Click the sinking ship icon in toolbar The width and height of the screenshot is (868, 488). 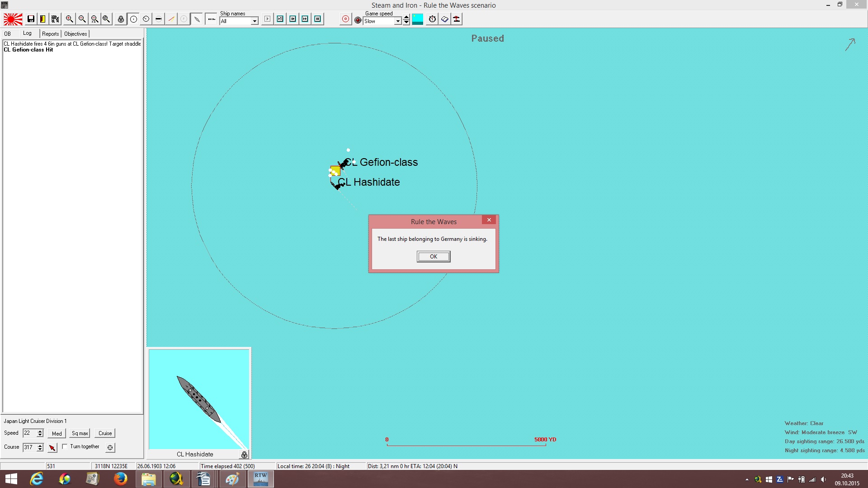pyautogui.click(x=457, y=19)
